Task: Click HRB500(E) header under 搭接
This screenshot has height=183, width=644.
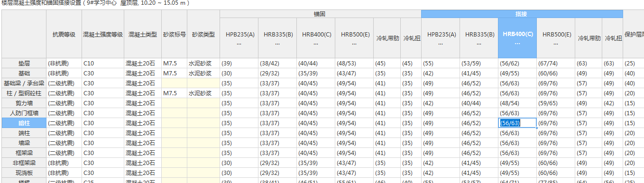Action: point(556,38)
